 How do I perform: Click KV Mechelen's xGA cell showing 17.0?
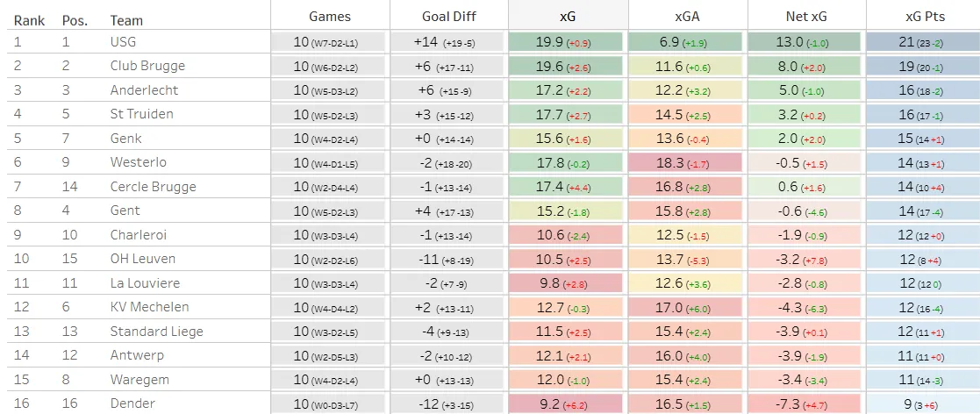(x=687, y=307)
